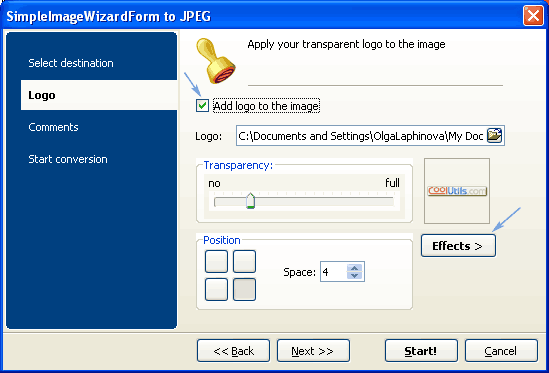
Task: Select top-left logo position square
Action: point(216,261)
